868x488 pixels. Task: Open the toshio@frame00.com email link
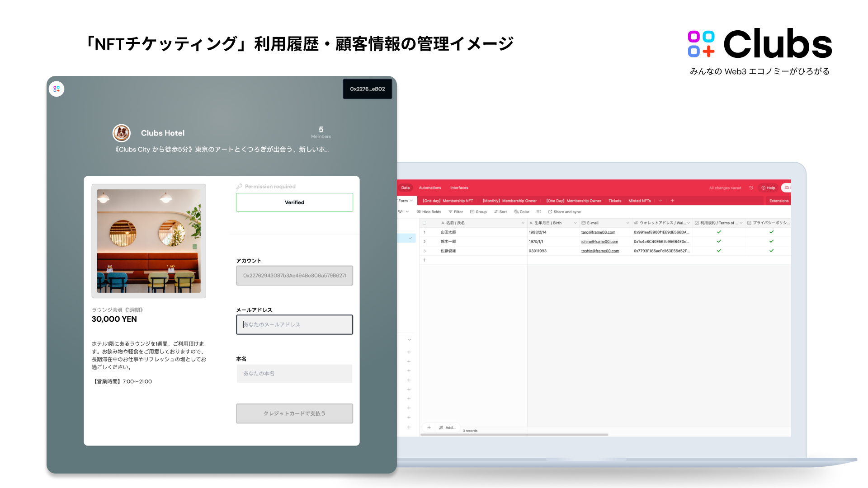600,251
